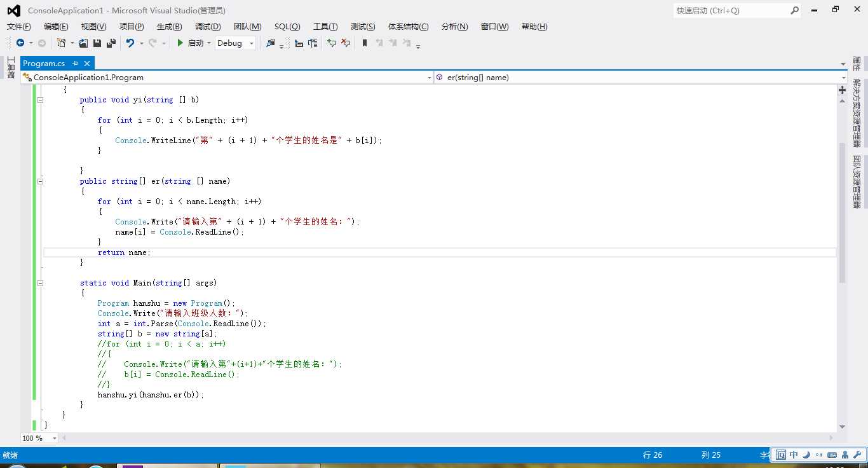Open the 帮助(H) menu

534,26
